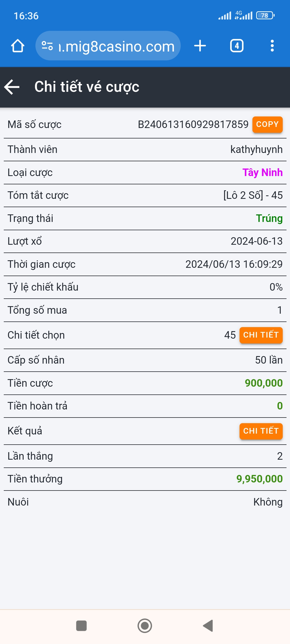The image size is (290, 644).
Task: Open Chi Tiết for selected numbers
Action: pos(261,335)
